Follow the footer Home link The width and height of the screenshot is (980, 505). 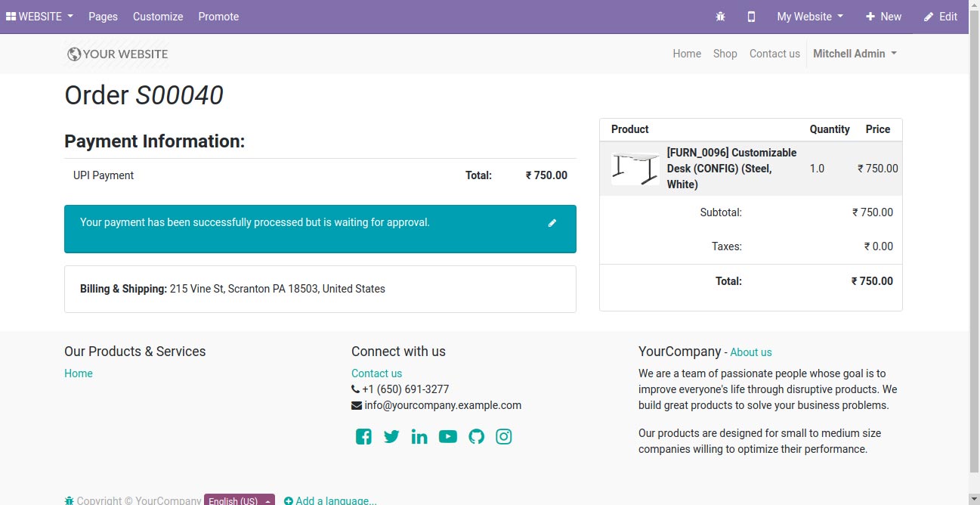tap(79, 373)
